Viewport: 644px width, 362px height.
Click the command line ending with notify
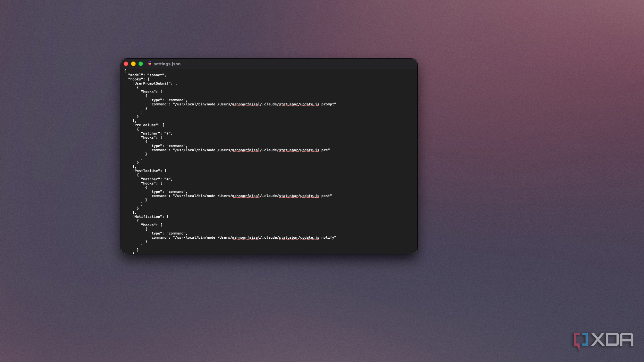click(243, 238)
